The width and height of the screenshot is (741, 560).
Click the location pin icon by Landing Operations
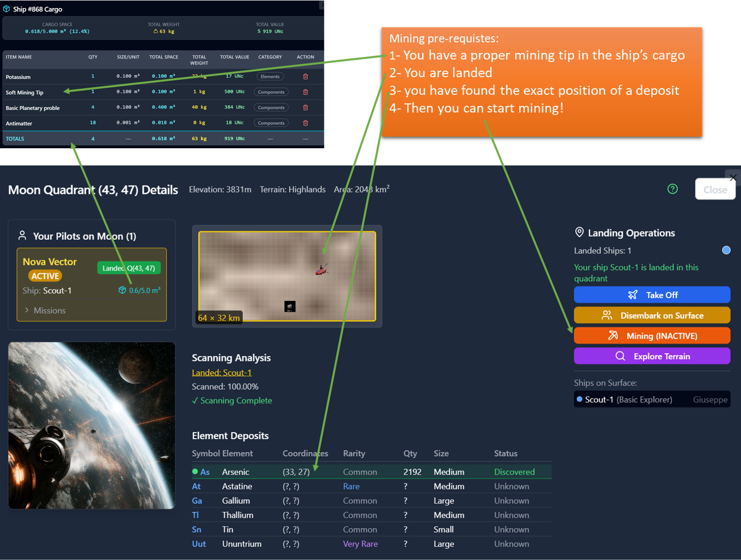579,232
